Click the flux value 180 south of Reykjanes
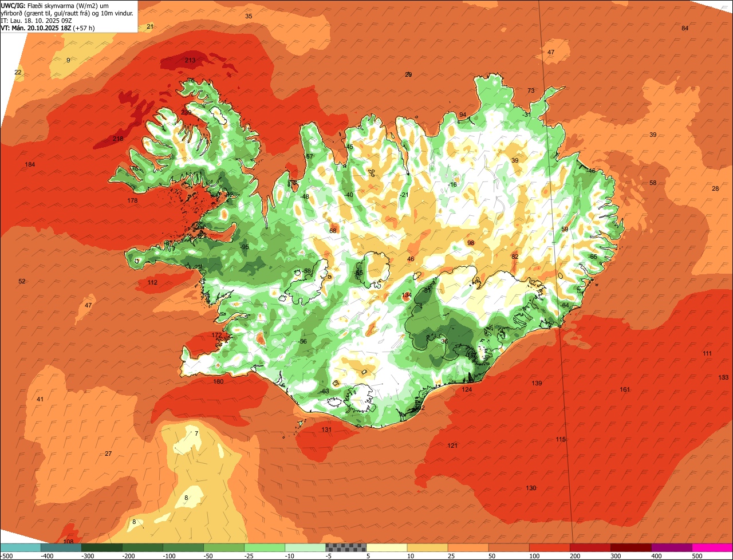 218,381
